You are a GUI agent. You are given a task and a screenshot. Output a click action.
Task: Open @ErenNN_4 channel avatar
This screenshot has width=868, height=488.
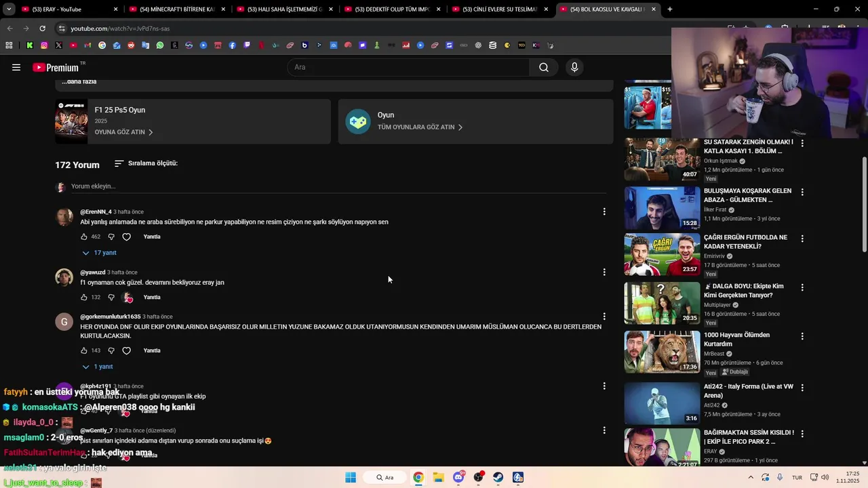coord(64,217)
